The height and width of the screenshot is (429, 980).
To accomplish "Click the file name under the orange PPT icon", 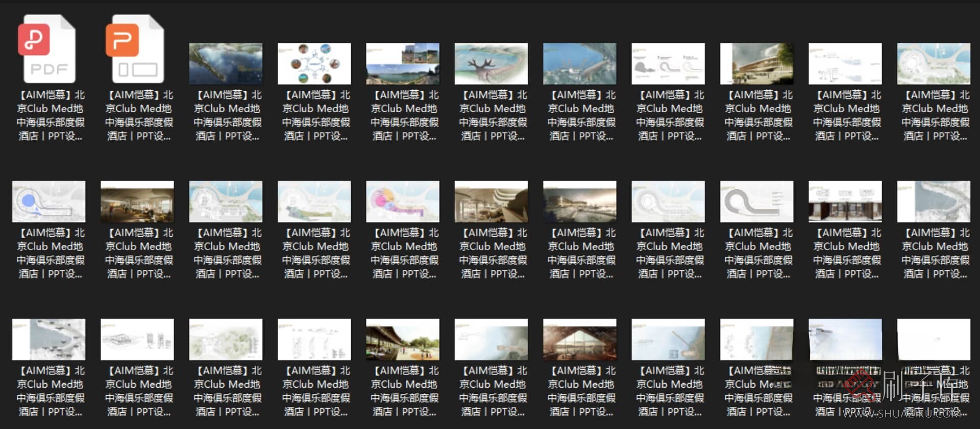I will coord(139,115).
